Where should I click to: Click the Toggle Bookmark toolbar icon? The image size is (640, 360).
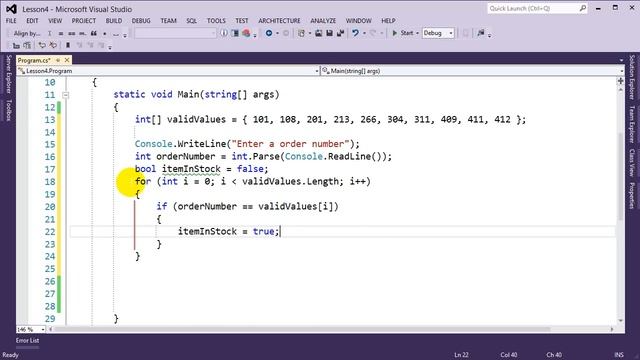point(68,45)
